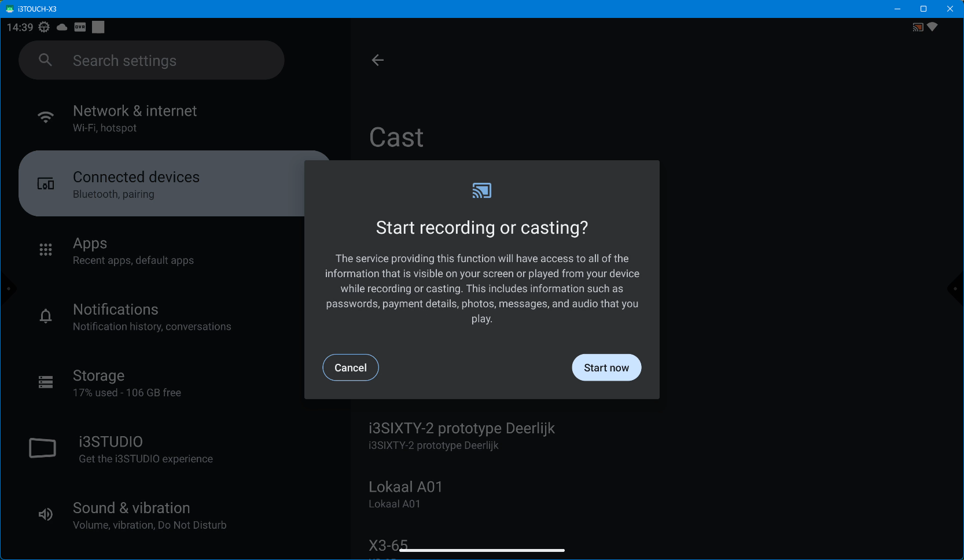
Task: Click the search magnifier icon
Action: point(45,60)
